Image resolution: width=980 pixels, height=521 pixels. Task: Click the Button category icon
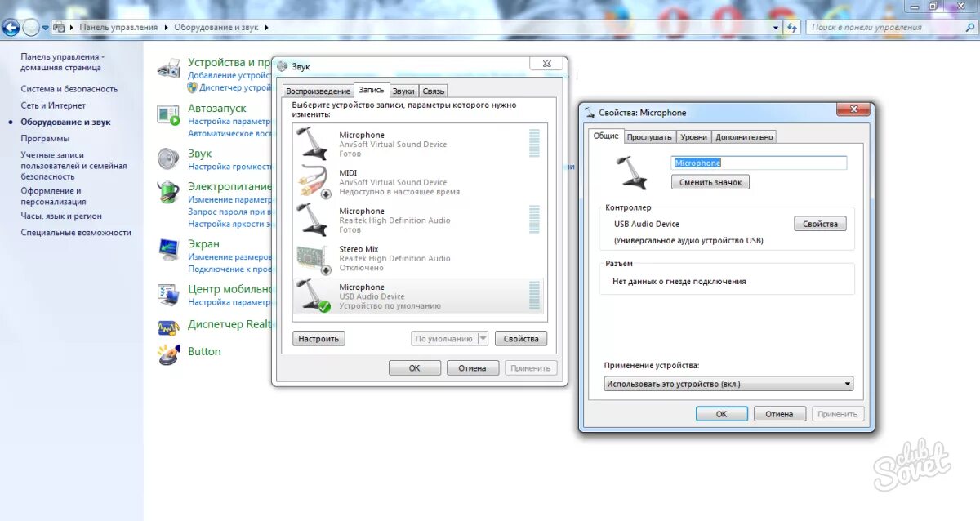pyautogui.click(x=168, y=353)
